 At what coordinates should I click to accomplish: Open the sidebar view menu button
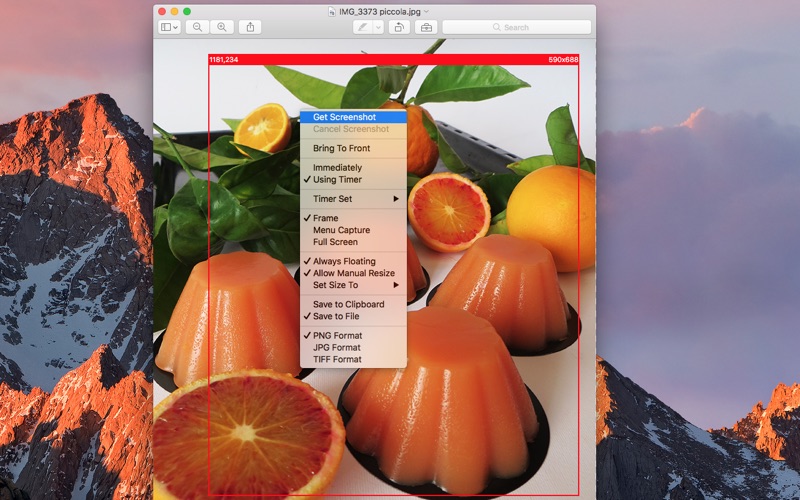tap(169, 27)
